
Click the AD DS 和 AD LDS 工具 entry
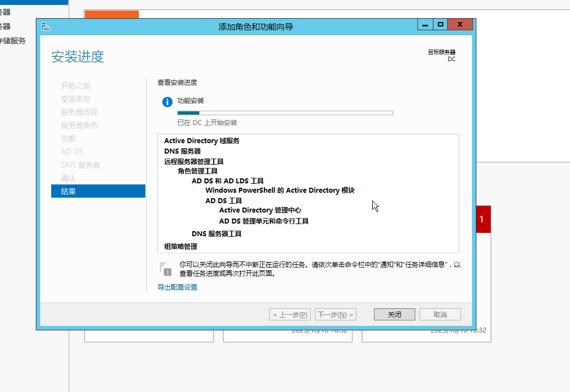(227, 181)
